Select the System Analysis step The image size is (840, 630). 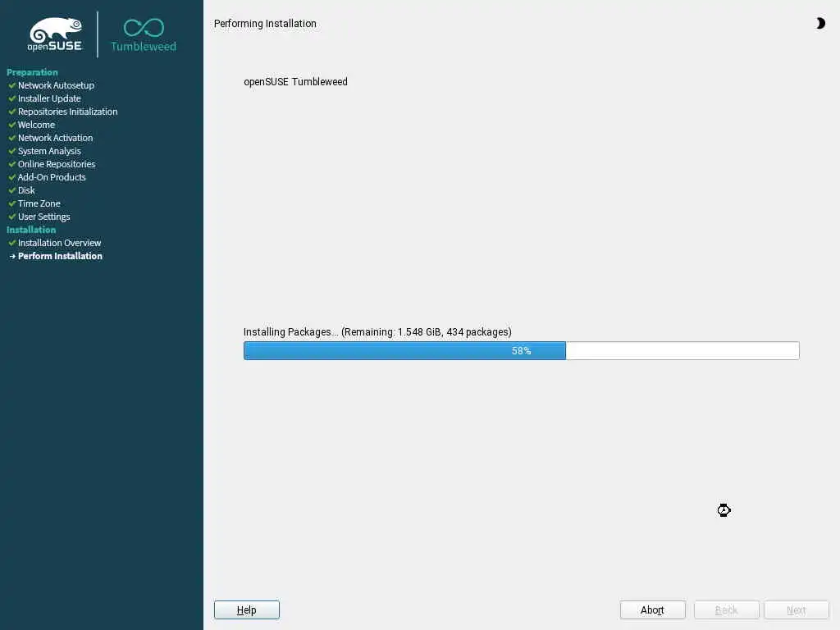point(49,151)
